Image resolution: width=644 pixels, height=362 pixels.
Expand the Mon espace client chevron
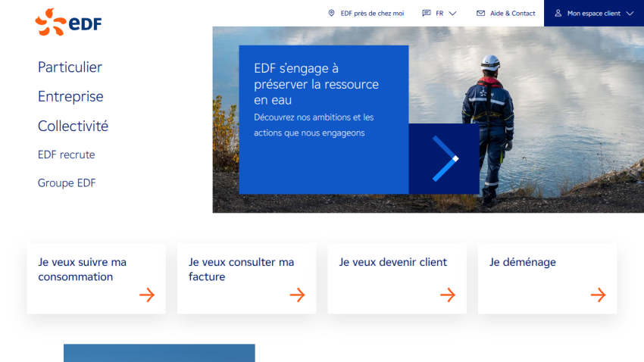[630, 13]
